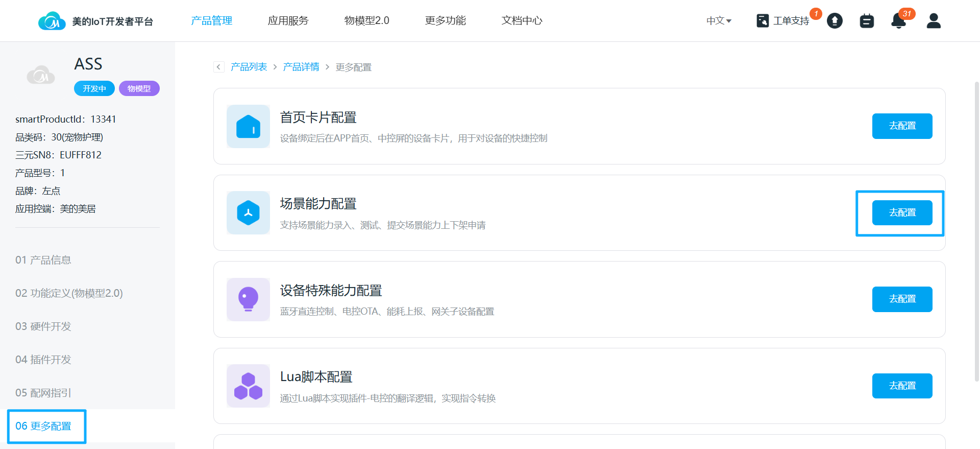Open the notification bell with 31 badge
980x449 pixels.
898,21
